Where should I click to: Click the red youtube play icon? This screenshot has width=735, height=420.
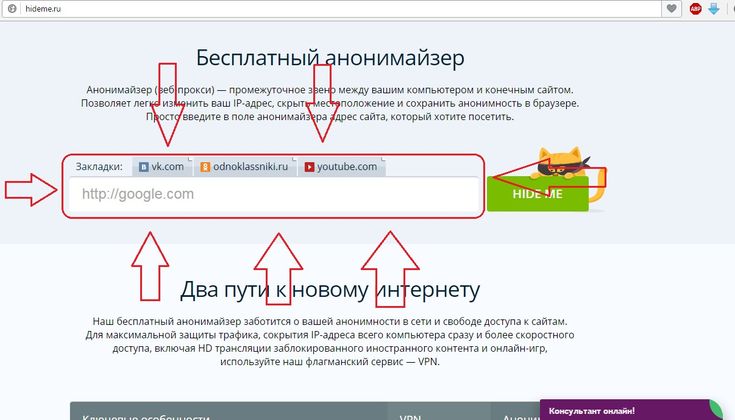click(x=309, y=167)
